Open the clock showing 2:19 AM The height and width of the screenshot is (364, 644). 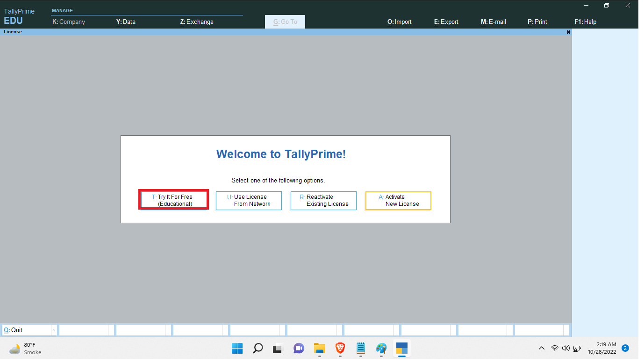pyautogui.click(x=602, y=348)
